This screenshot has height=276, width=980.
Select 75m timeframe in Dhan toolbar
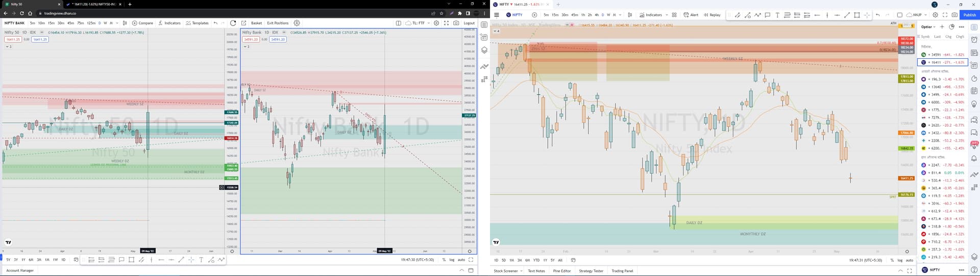pyautogui.click(x=80, y=23)
